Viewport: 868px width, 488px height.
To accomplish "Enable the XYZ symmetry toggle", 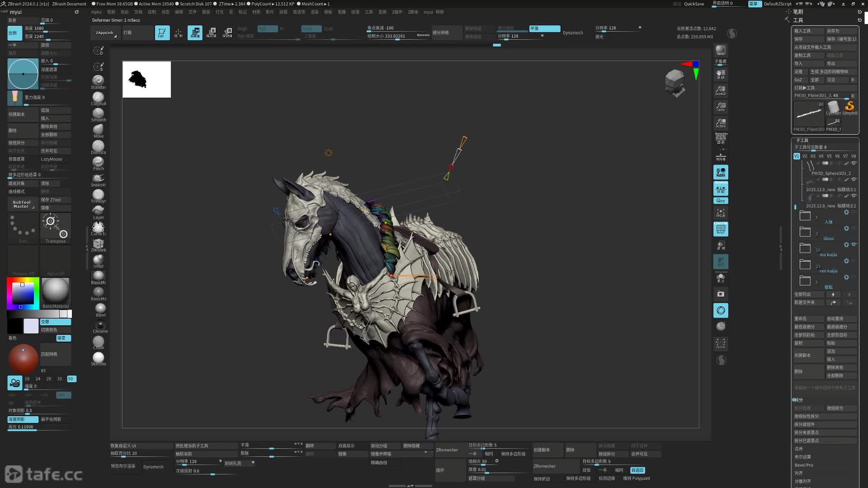I will tap(721, 201).
